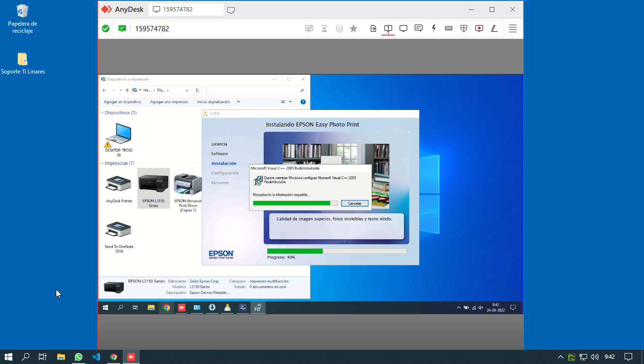Open AnyDesk keyboard settings icon
Screen dimensions: 644x364
[448, 28]
